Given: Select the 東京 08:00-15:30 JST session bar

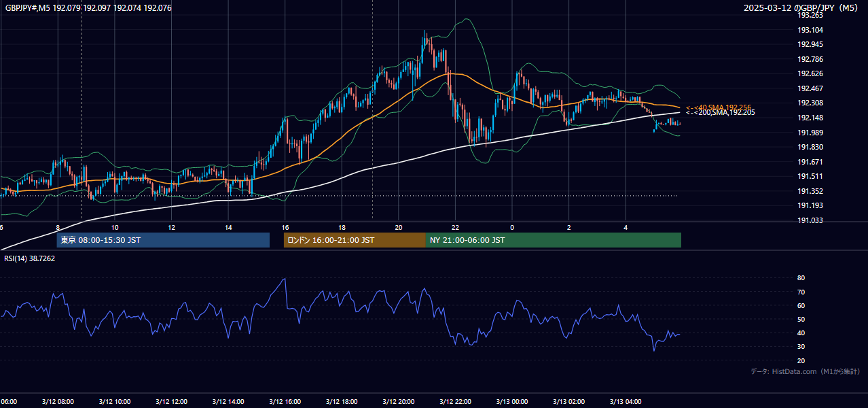Looking at the screenshot, I should [163, 240].
